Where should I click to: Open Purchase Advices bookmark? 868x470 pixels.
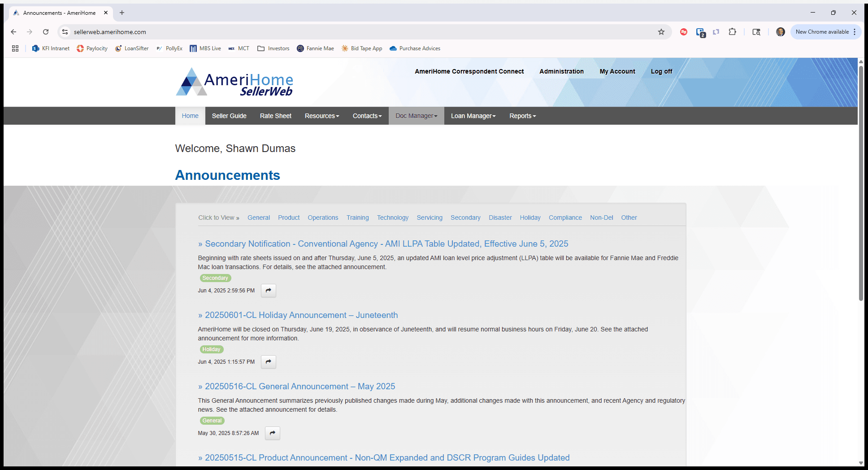pyautogui.click(x=415, y=48)
